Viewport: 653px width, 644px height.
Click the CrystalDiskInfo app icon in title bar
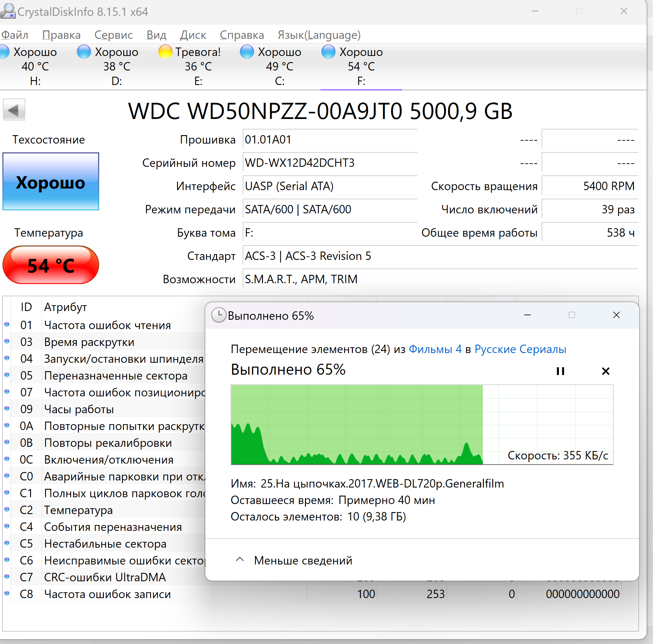click(7, 11)
